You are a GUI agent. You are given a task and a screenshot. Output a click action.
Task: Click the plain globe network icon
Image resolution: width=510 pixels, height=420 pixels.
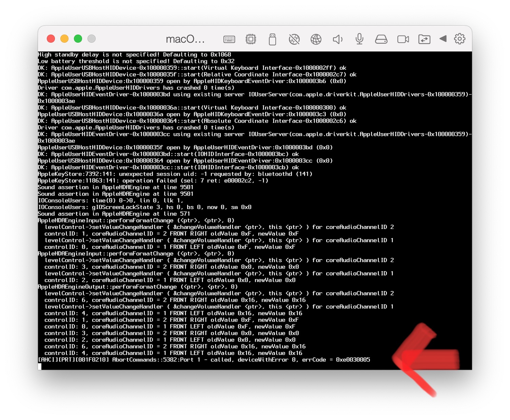pos(316,39)
